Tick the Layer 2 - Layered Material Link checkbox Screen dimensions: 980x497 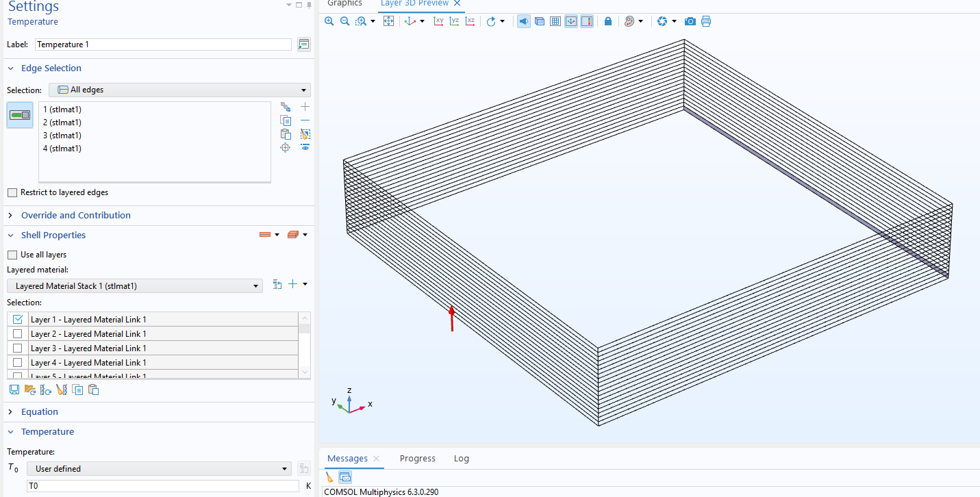click(x=18, y=334)
